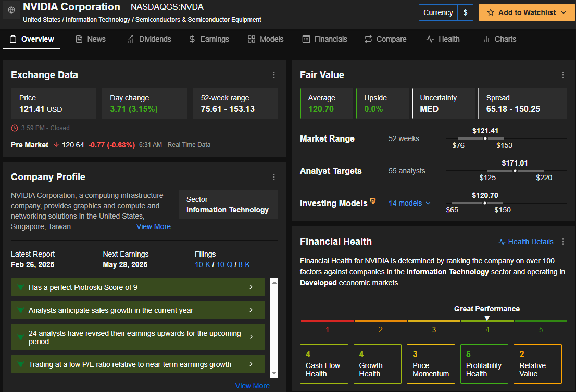
Task: Click the Compare arrows icon
Action: click(x=368, y=39)
